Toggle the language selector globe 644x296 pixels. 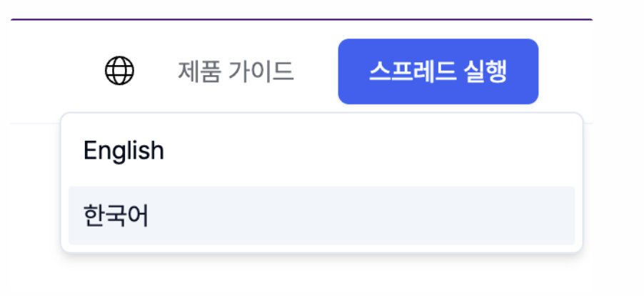119,71
